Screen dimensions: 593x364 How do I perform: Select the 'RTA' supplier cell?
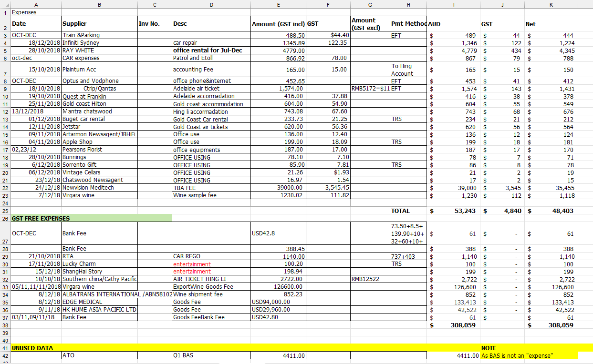pyautogui.click(x=99, y=256)
